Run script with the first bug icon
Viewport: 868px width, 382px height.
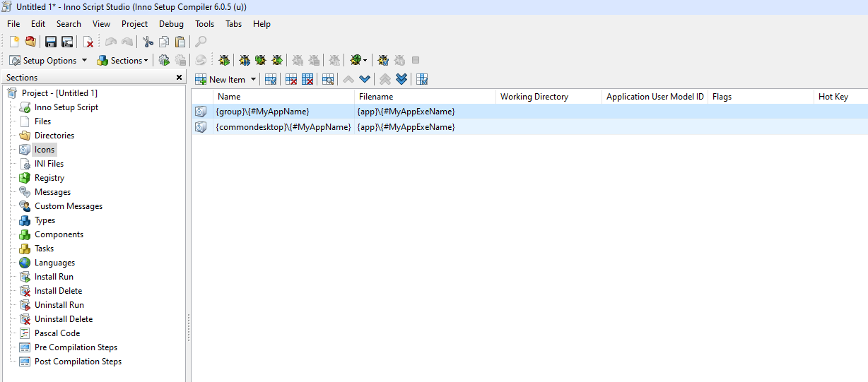(x=224, y=60)
